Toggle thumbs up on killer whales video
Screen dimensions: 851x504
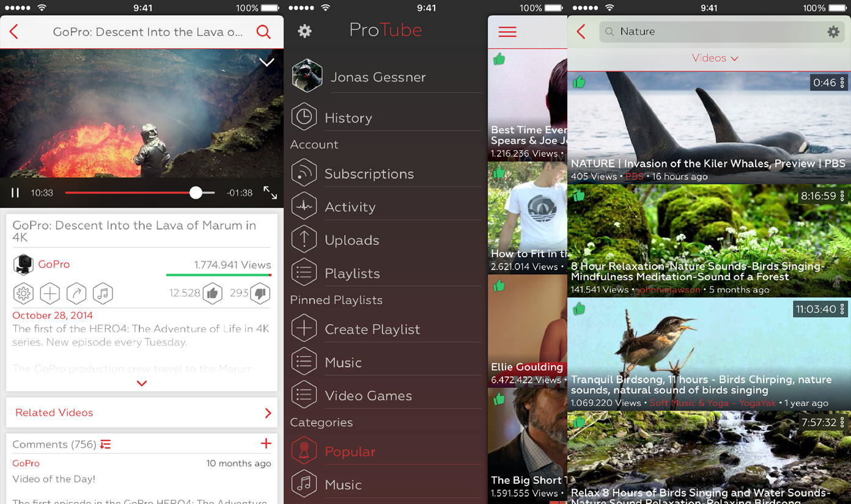(578, 82)
